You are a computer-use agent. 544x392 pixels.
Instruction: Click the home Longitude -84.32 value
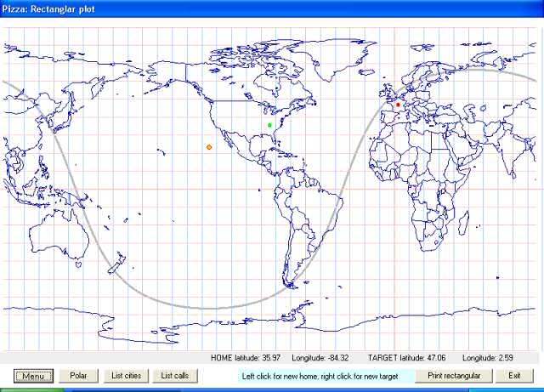[320, 358]
